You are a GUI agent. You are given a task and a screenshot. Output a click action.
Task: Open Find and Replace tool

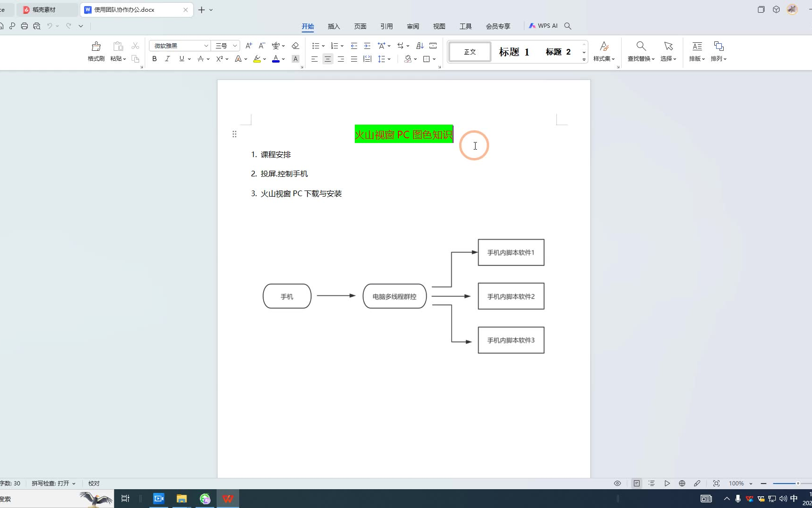pyautogui.click(x=641, y=51)
